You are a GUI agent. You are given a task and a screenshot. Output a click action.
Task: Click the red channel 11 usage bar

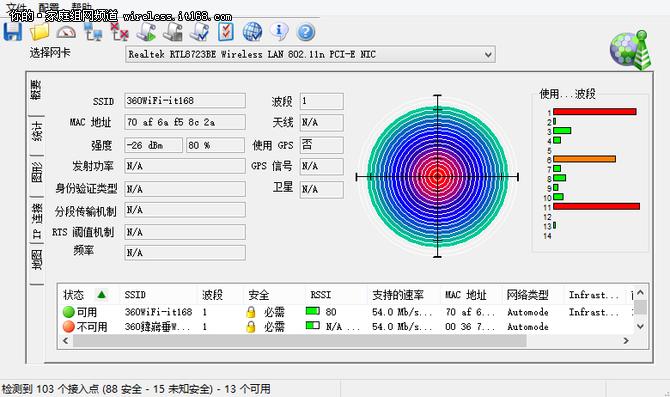[597, 206]
